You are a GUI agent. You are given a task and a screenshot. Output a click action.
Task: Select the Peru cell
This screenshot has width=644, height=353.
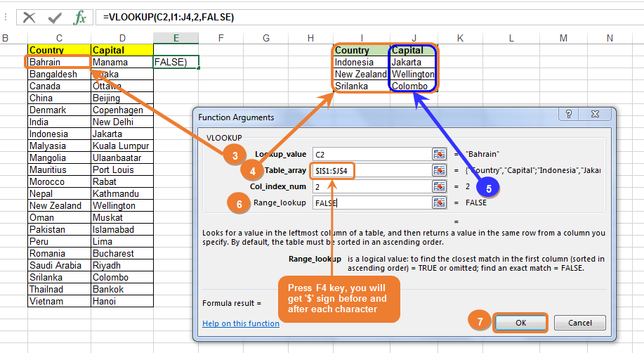59,241
